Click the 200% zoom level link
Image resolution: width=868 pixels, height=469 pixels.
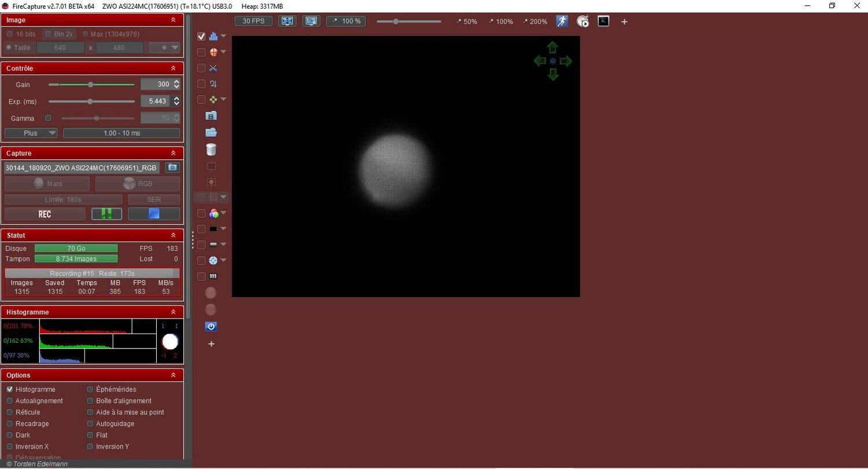click(535, 21)
